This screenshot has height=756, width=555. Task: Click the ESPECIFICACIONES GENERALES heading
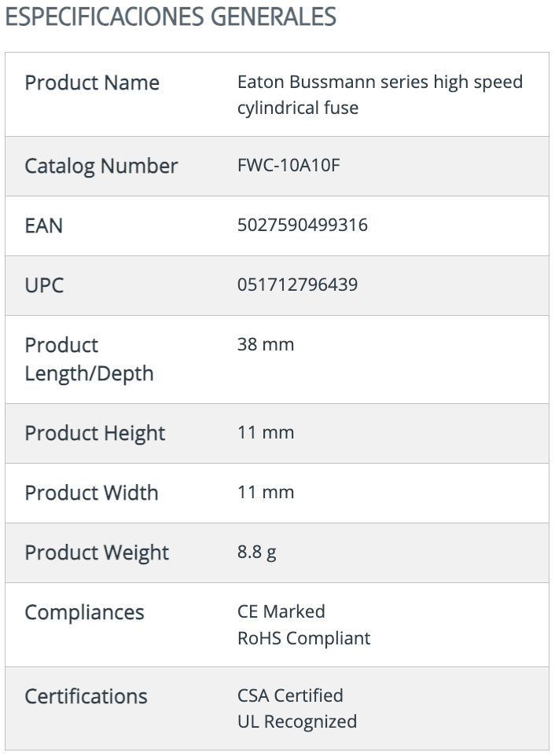[171, 17]
